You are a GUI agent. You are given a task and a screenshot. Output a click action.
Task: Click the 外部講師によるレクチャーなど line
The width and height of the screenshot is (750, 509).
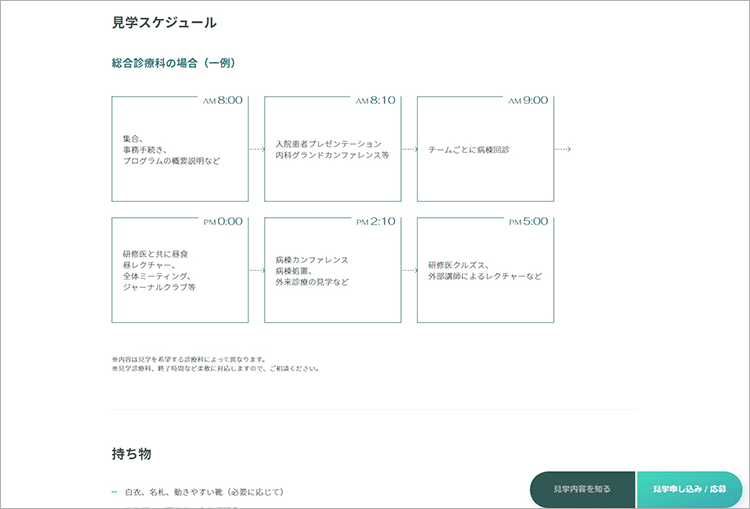click(485, 277)
